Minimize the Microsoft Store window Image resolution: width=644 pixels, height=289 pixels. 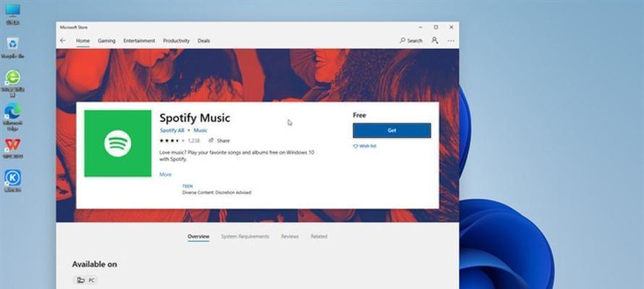pos(420,27)
